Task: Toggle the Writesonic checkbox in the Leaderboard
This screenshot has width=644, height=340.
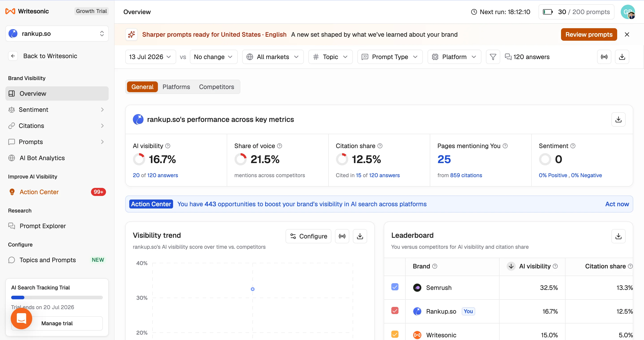Action: coord(395,334)
